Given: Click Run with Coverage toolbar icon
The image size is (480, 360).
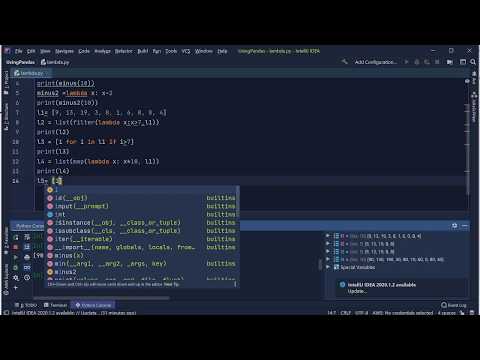Looking at the screenshot, I should (x=427, y=62).
